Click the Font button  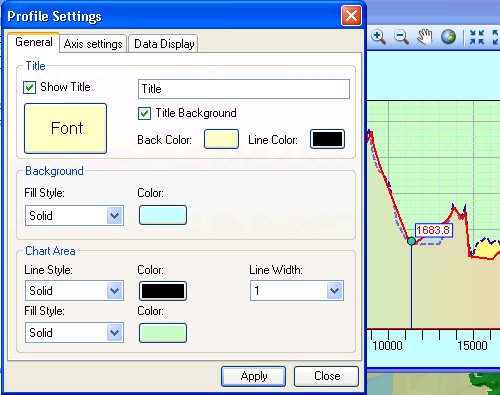[x=65, y=128]
